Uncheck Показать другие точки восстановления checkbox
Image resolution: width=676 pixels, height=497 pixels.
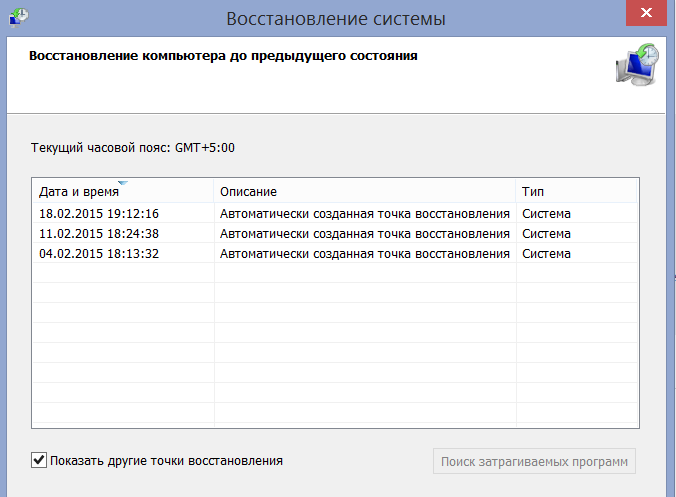[39, 460]
